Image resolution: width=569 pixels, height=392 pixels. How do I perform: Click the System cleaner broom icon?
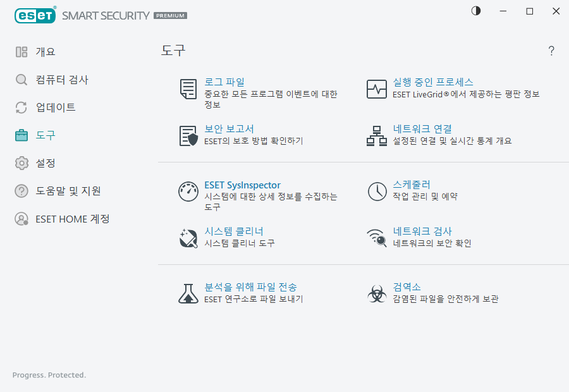(188, 236)
